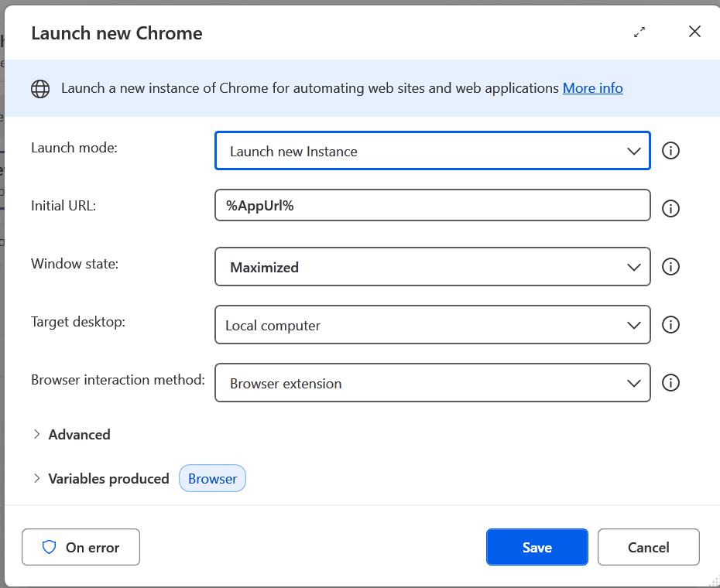Save the Launch new Chrome action
This screenshot has width=720, height=588.
[x=537, y=547]
